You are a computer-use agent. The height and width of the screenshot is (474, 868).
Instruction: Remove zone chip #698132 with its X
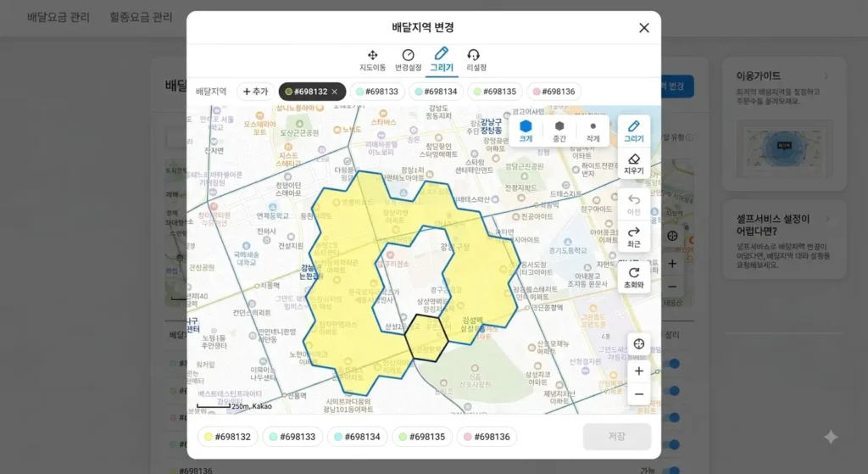(334, 92)
